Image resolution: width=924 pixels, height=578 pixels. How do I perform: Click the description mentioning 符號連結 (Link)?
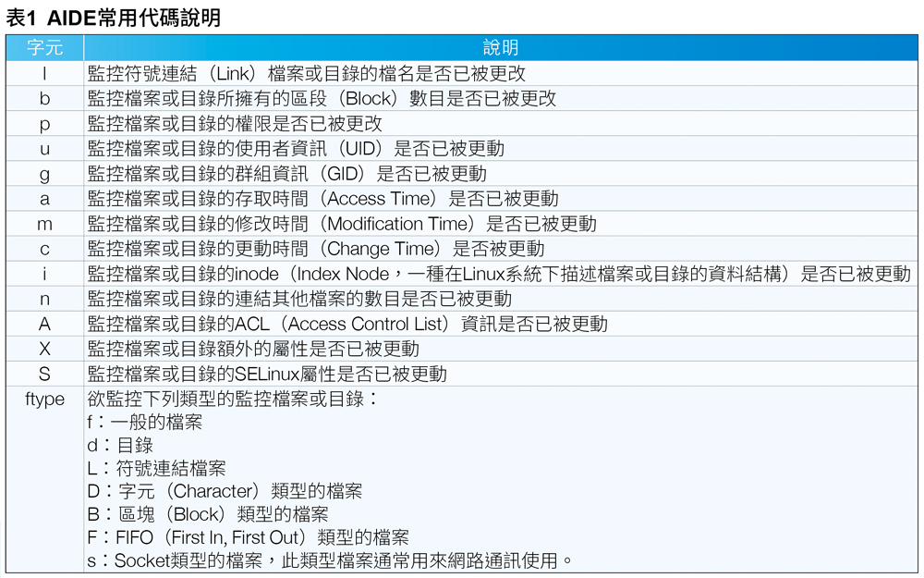307,74
